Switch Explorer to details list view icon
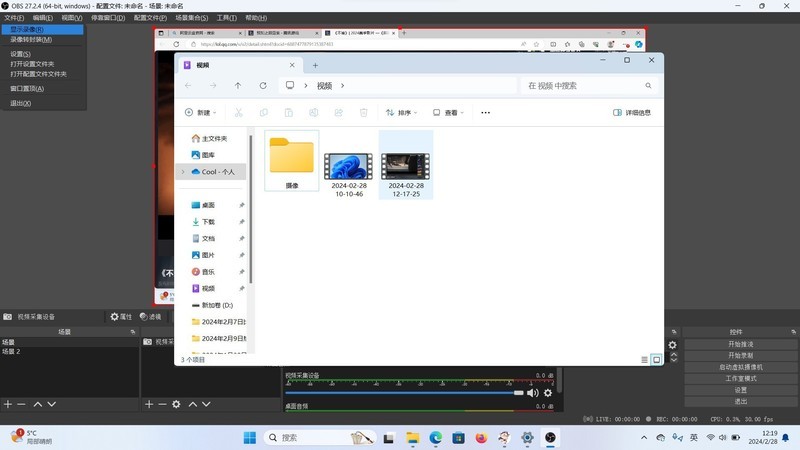 [x=644, y=360]
